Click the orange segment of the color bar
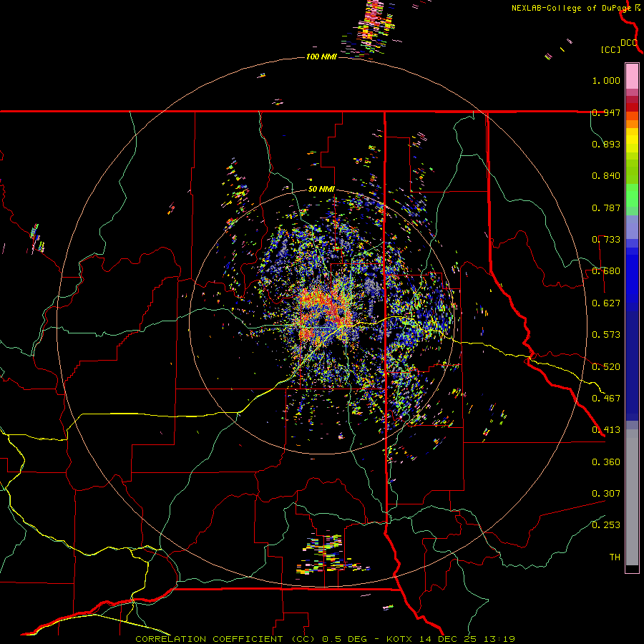Image resolution: width=644 pixels, height=644 pixels. [x=632, y=124]
